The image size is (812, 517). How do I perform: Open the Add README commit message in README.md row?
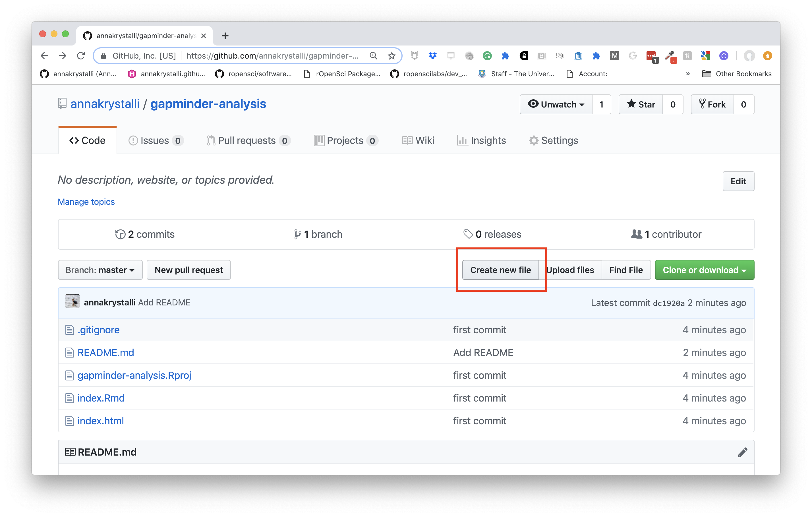[483, 352]
